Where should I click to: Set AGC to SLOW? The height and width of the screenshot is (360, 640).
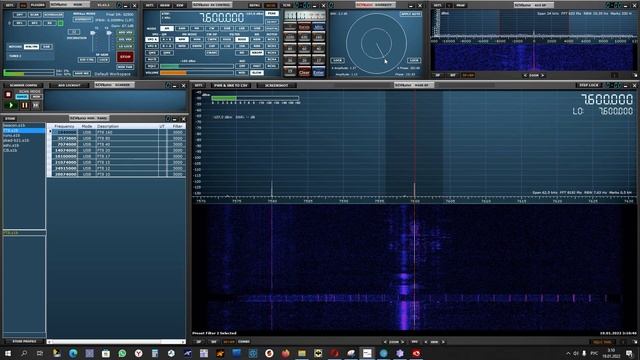coord(257,73)
